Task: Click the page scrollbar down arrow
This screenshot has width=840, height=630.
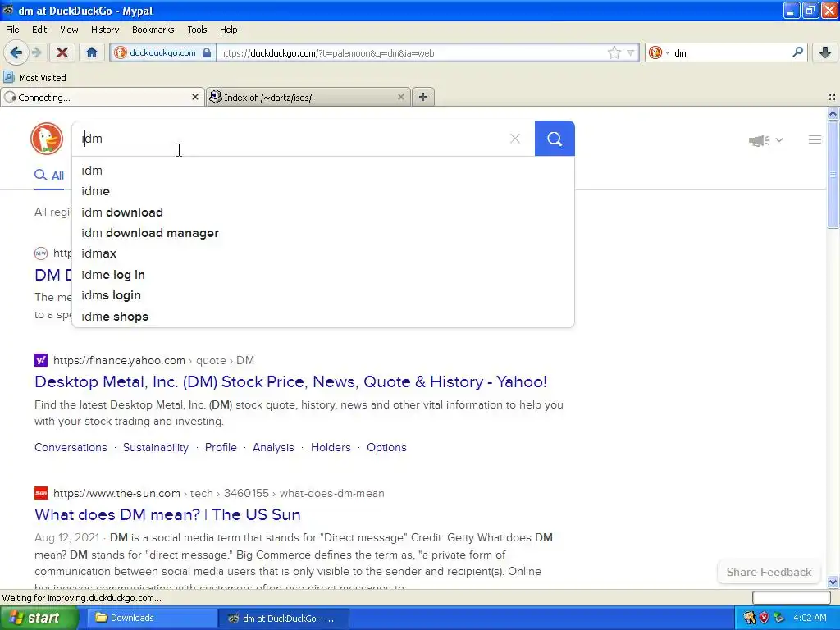Action: [833, 582]
